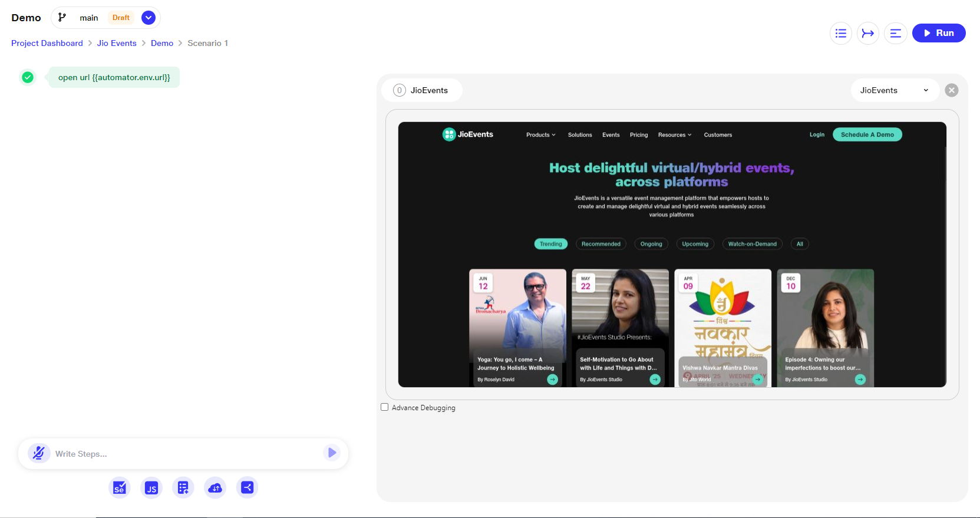Click the Selenium (Se) icon
The width and height of the screenshot is (980, 518).
point(120,488)
